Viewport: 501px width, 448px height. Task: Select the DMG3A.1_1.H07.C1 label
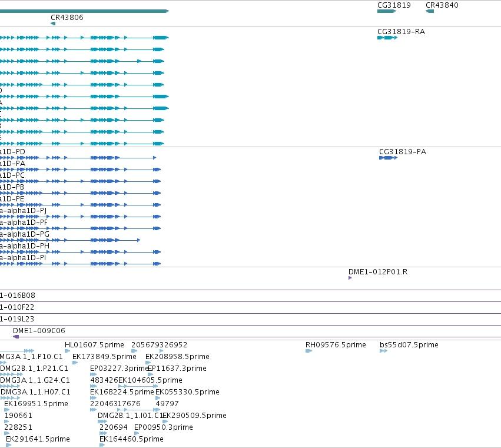[x=35, y=392]
